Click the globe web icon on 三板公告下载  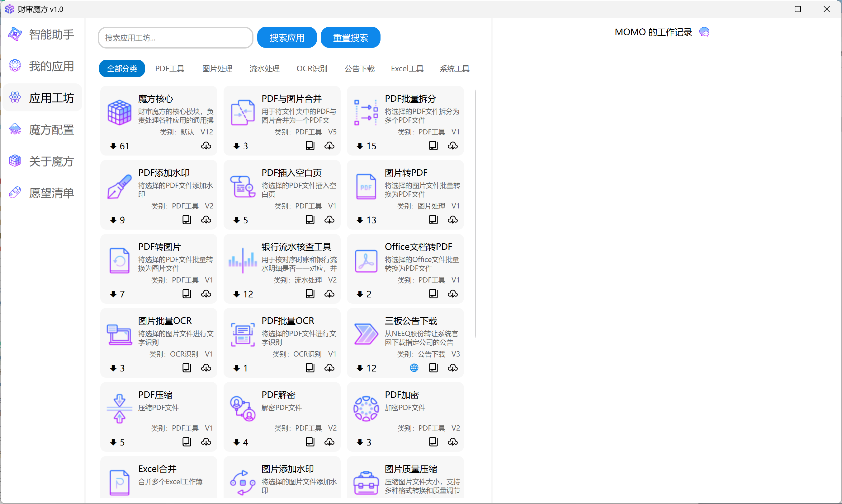tap(414, 368)
